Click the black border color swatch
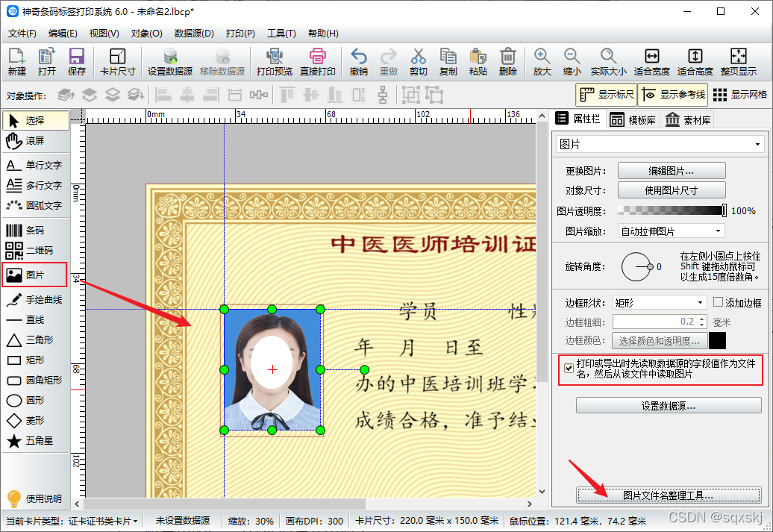Image resolution: width=773 pixels, height=532 pixels. [x=717, y=341]
